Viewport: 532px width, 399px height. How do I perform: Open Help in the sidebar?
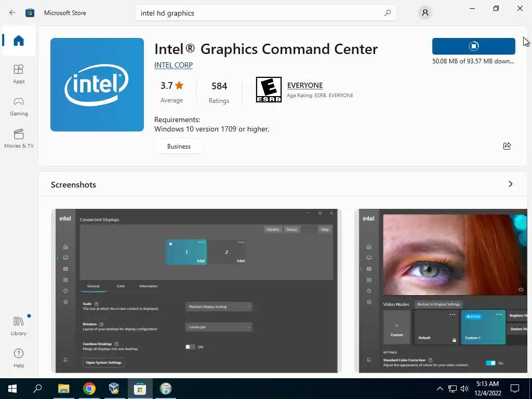coord(19,358)
